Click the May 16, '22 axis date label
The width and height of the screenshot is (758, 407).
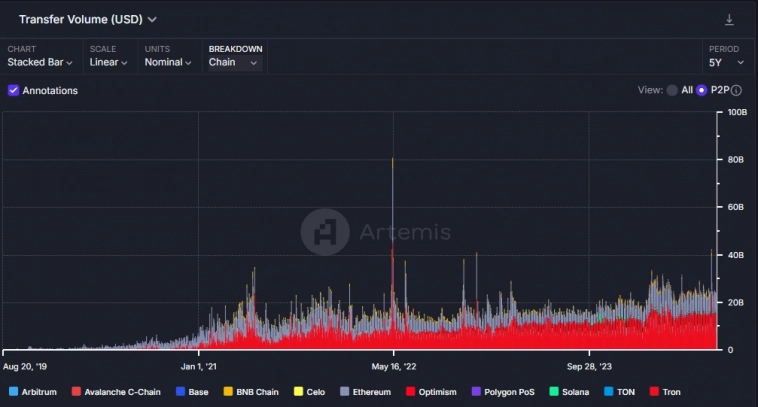[394, 366]
